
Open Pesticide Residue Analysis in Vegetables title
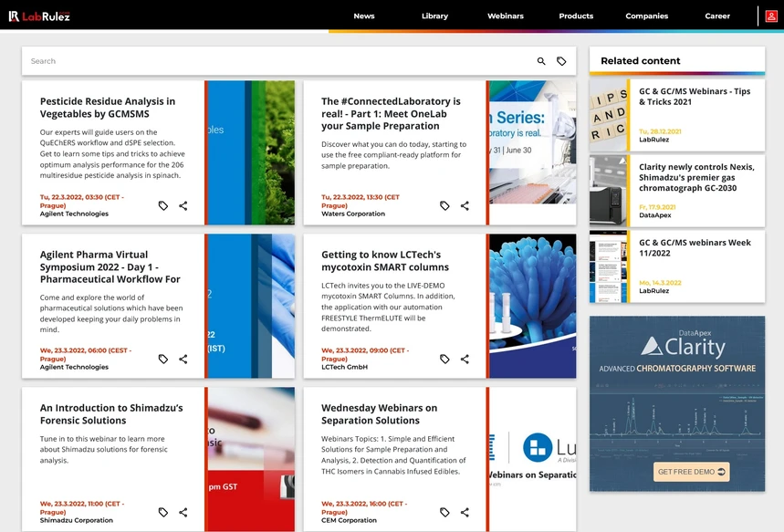click(108, 108)
